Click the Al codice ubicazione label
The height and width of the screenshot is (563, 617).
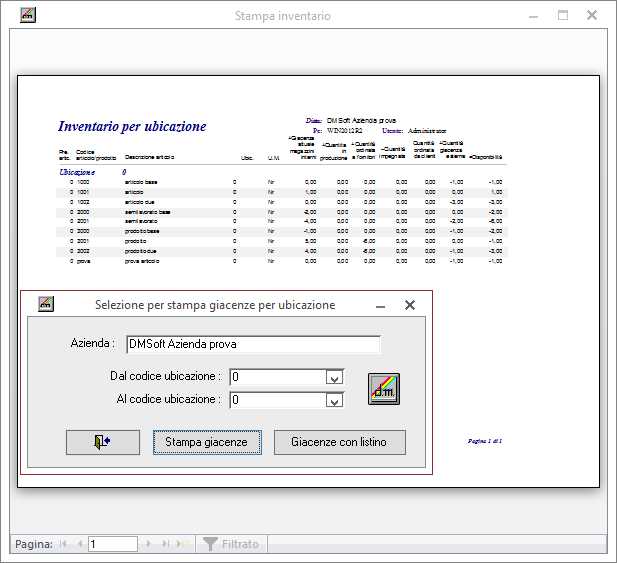pyautogui.click(x=169, y=399)
